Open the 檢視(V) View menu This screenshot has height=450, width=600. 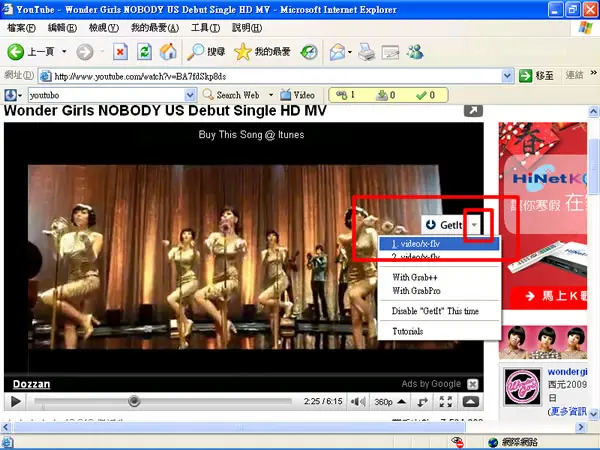104,28
